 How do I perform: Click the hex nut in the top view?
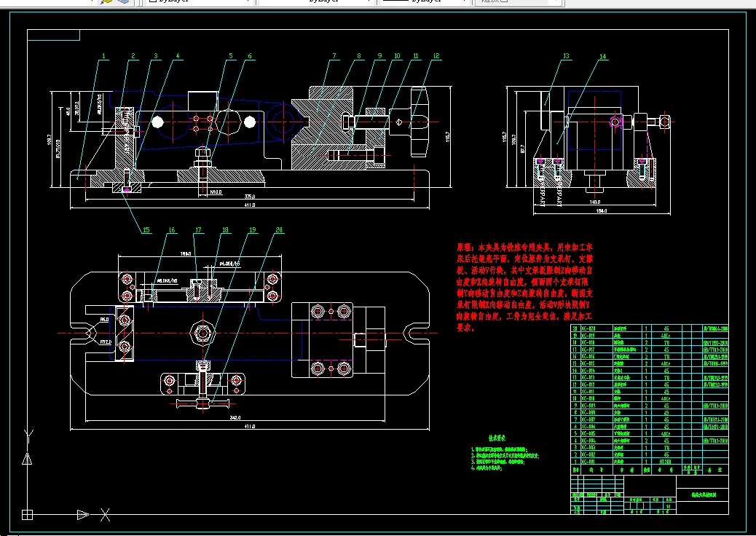(202, 333)
